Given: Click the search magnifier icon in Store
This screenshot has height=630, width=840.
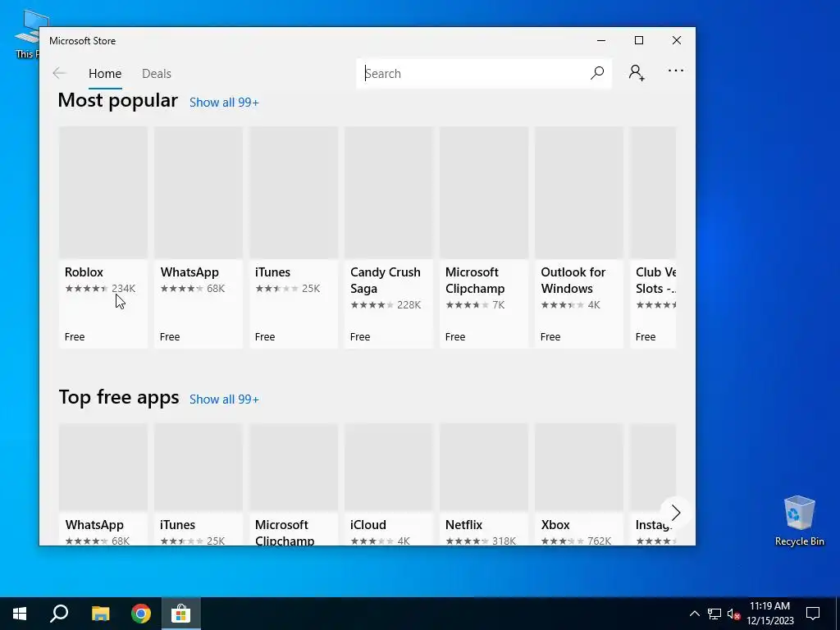Looking at the screenshot, I should (x=597, y=73).
